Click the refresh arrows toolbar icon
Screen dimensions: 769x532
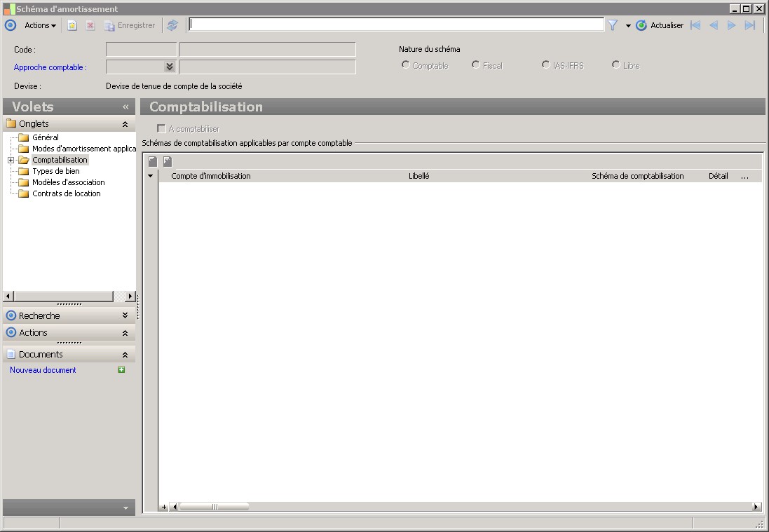click(172, 25)
